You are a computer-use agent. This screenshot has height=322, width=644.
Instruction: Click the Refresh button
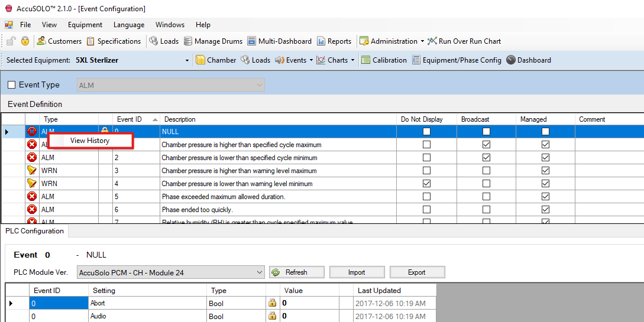pos(297,272)
